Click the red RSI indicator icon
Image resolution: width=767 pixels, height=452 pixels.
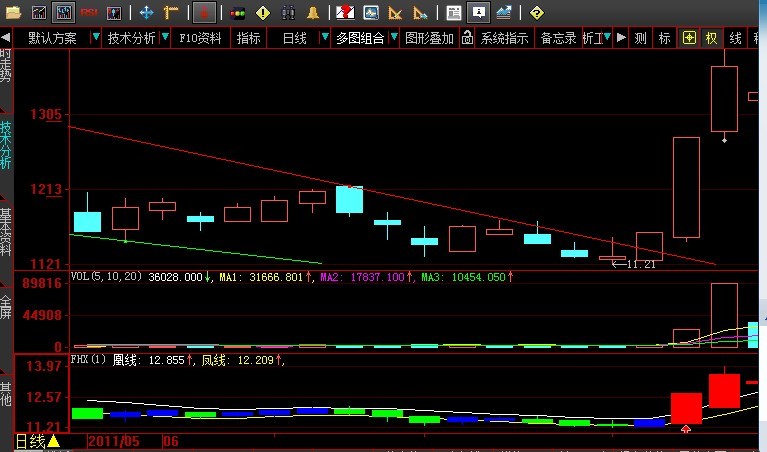[x=89, y=12]
